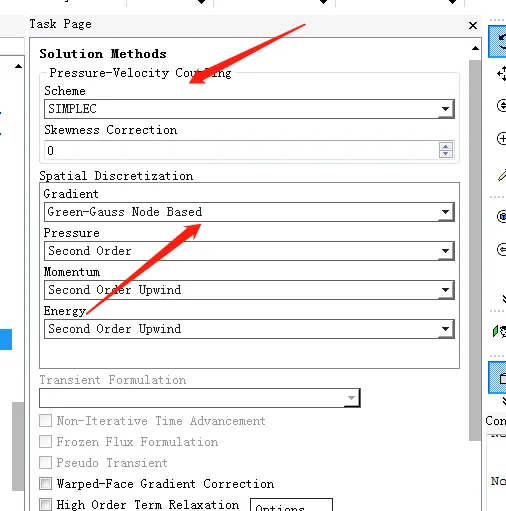Click the Task Page vertical scrollbar

(x=475, y=250)
